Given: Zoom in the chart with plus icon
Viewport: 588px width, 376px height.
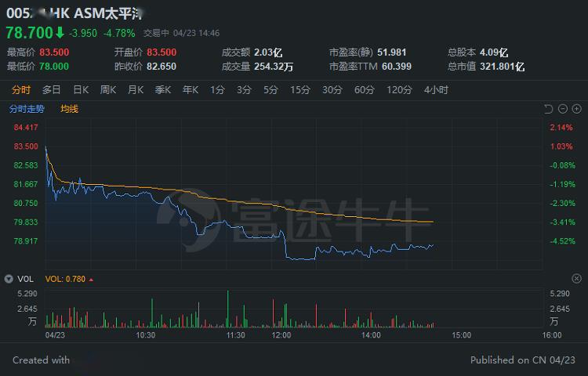Looking at the screenshot, I should 576,109.
